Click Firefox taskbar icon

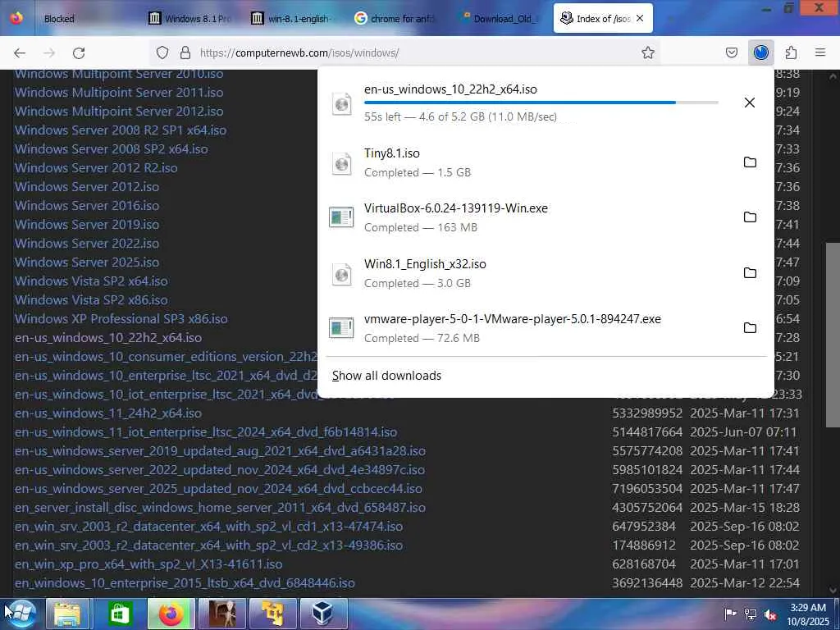(x=171, y=614)
